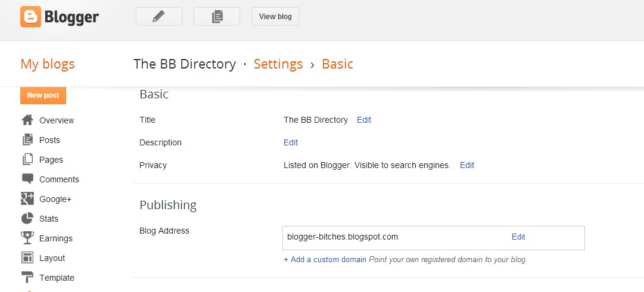Open Layout section in sidebar
644x292 pixels.
click(x=52, y=258)
